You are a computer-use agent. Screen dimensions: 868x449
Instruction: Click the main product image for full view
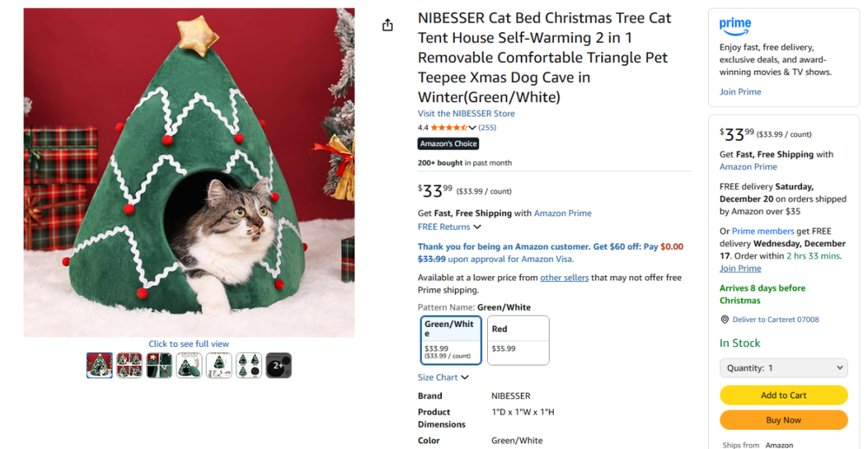189,173
